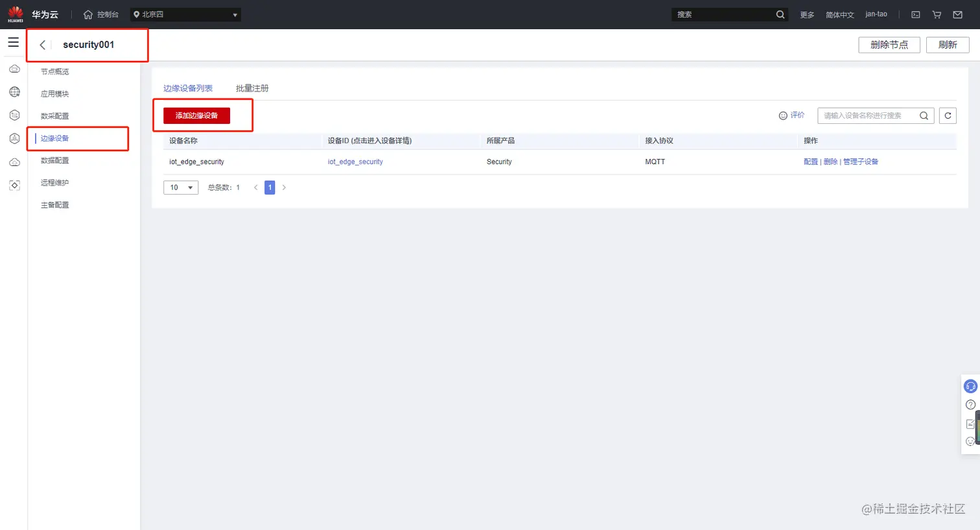The height and width of the screenshot is (530, 980).
Task: Click scan-frame icon in left rail
Action: [x=14, y=186]
